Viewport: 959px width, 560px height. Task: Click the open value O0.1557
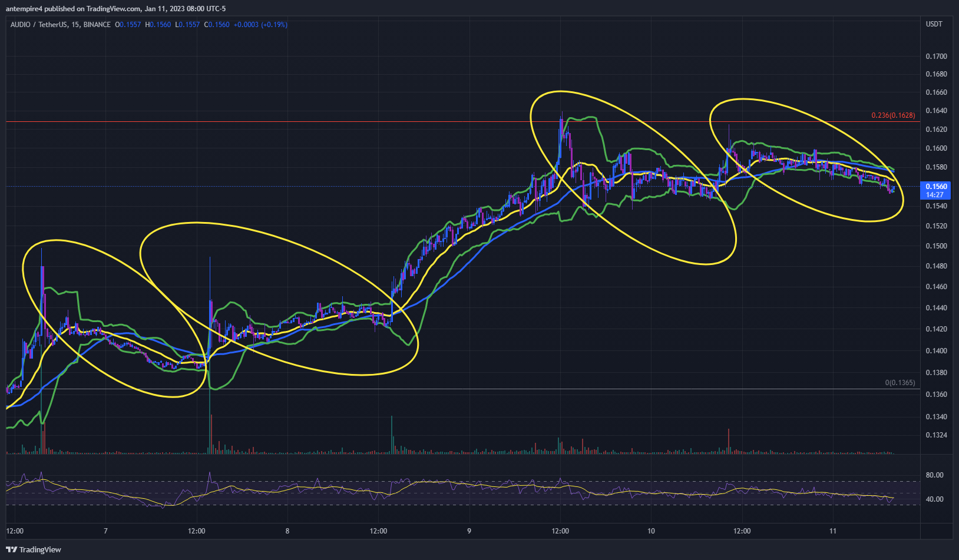[x=128, y=25]
